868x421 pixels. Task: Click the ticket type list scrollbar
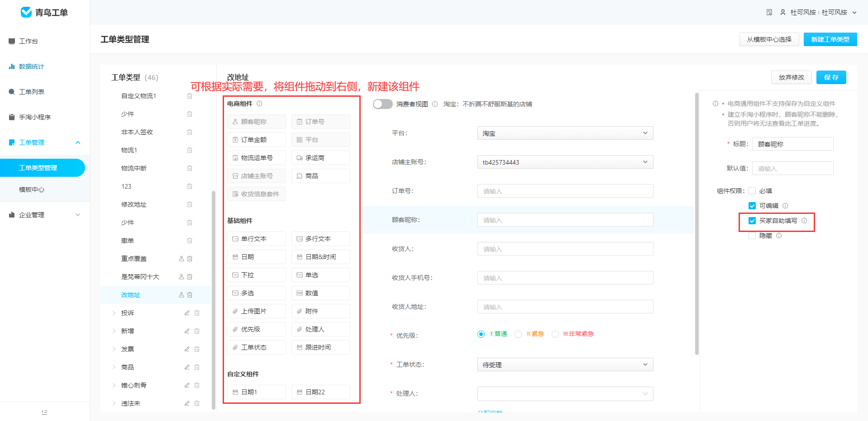213,300
